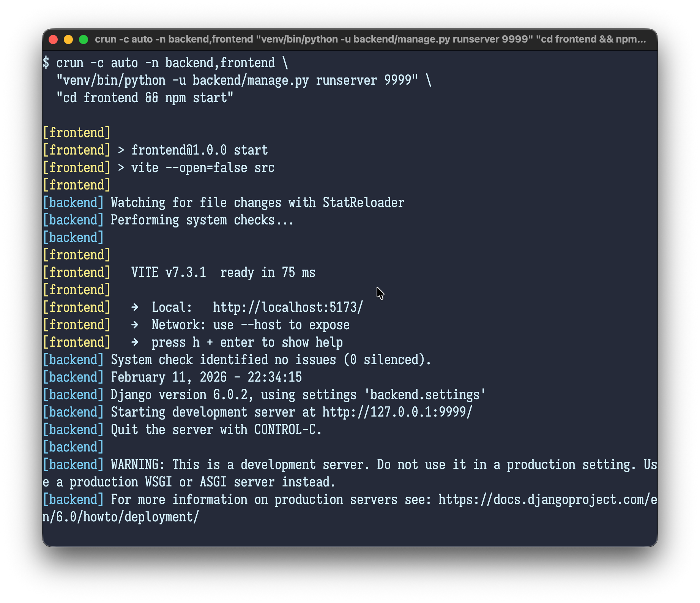Screen dimensions: 700x603
Task: Click the '--host' flag in Network line
Action: click(261, 325)
